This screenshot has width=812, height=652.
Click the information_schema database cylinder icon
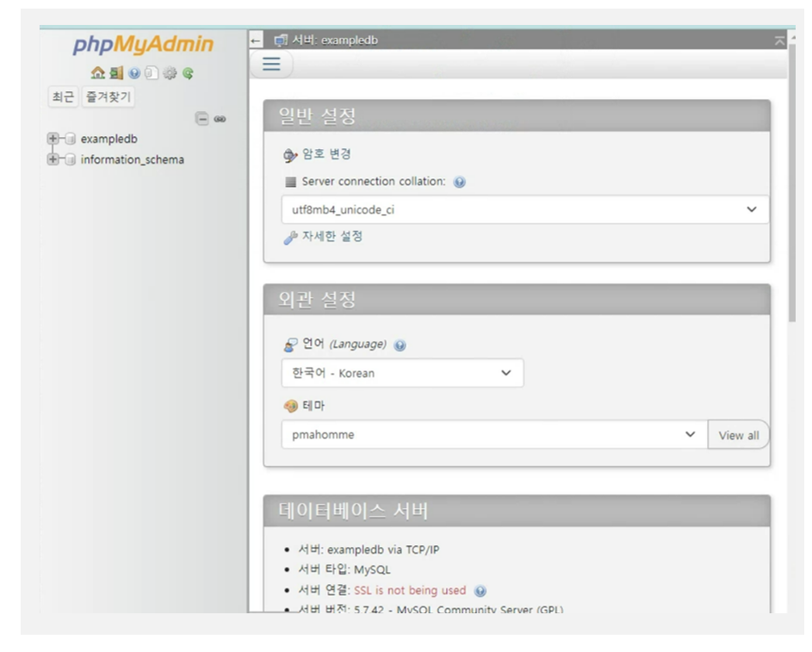(71, 159)
